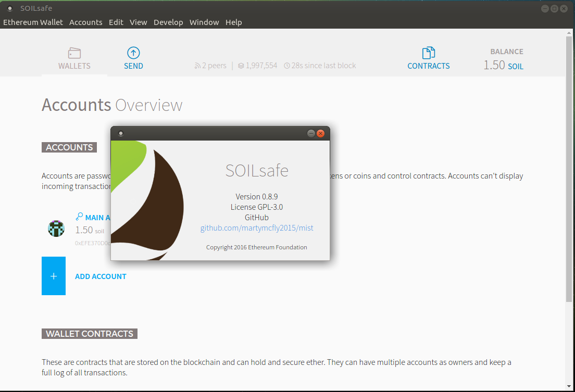
Task: Click '28s since last block' text
Action: [x=324, y=66]
